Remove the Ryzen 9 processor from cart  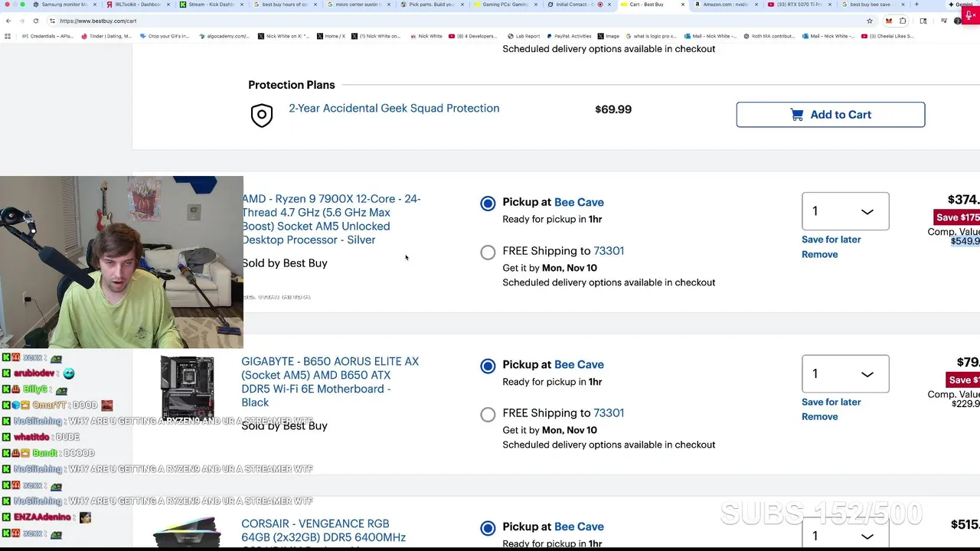click(x=819, y=254)
